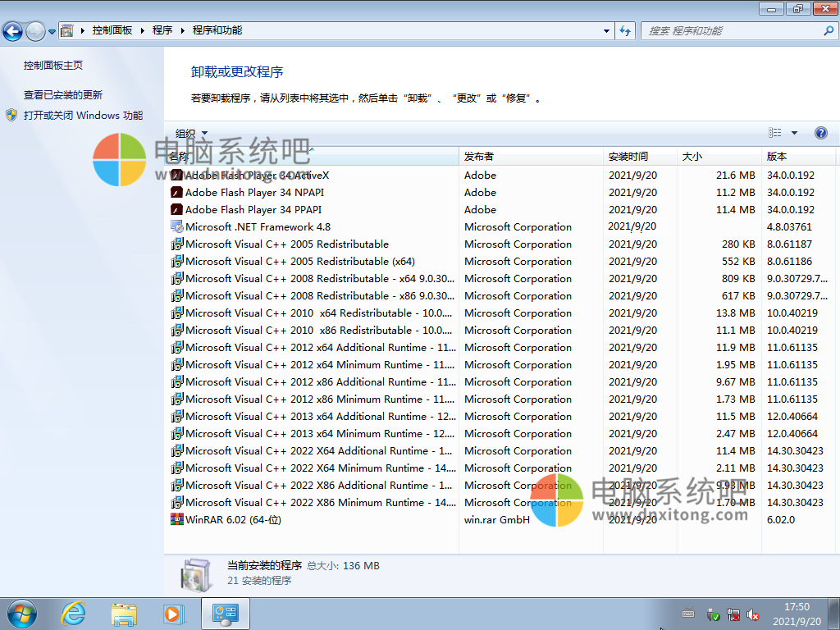Click the muted volume speaker tray icon

click(753, 614)
